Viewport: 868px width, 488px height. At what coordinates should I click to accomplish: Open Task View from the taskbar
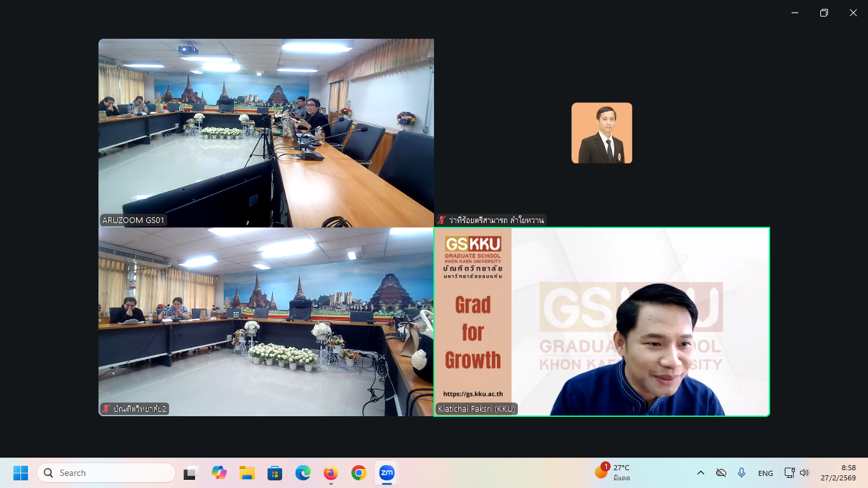(191, 473)
